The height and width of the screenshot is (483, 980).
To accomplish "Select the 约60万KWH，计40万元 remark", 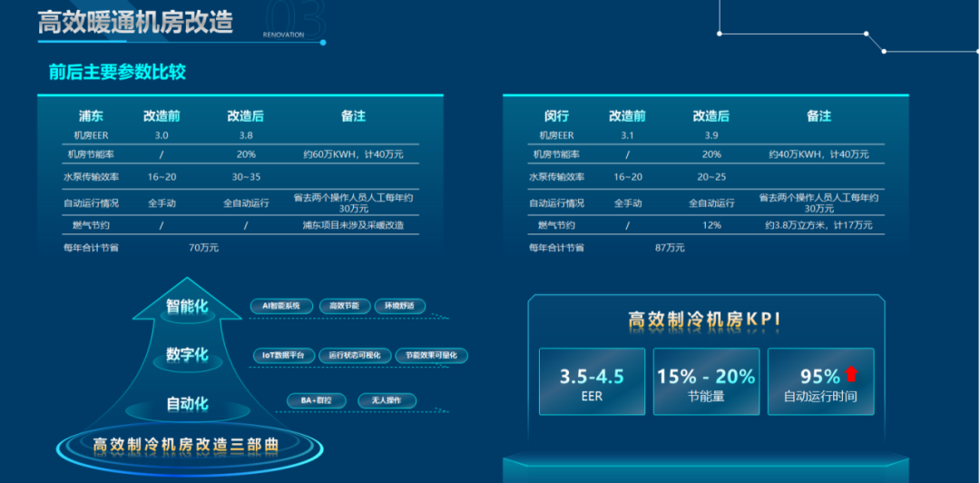I will [353, 154].
